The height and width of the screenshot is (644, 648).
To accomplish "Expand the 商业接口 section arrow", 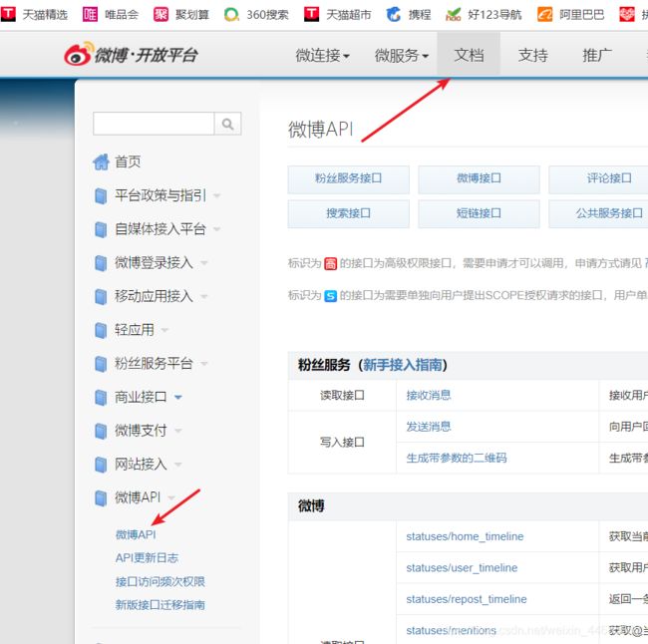I will point(178,397).
